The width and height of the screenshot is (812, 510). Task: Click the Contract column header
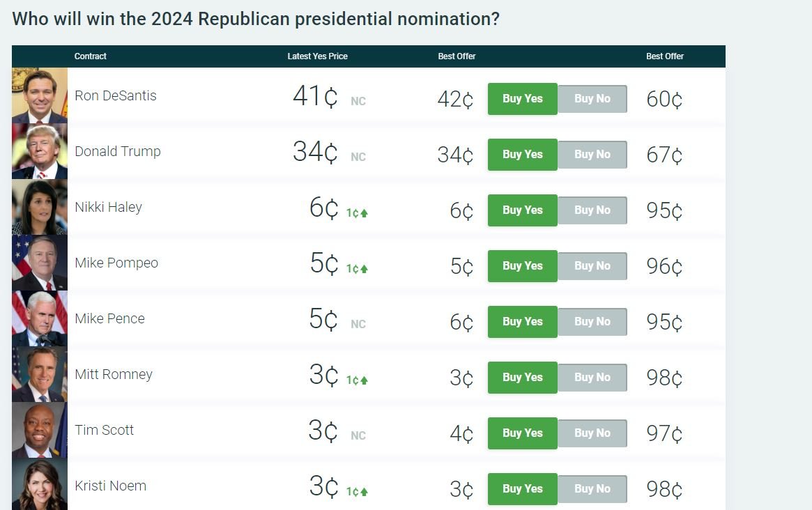(91, 56)
